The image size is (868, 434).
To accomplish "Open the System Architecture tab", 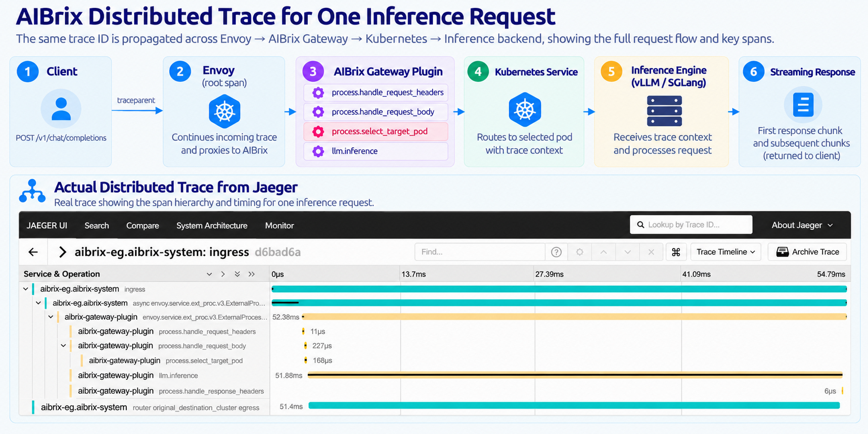I will (x=212, y=226).
